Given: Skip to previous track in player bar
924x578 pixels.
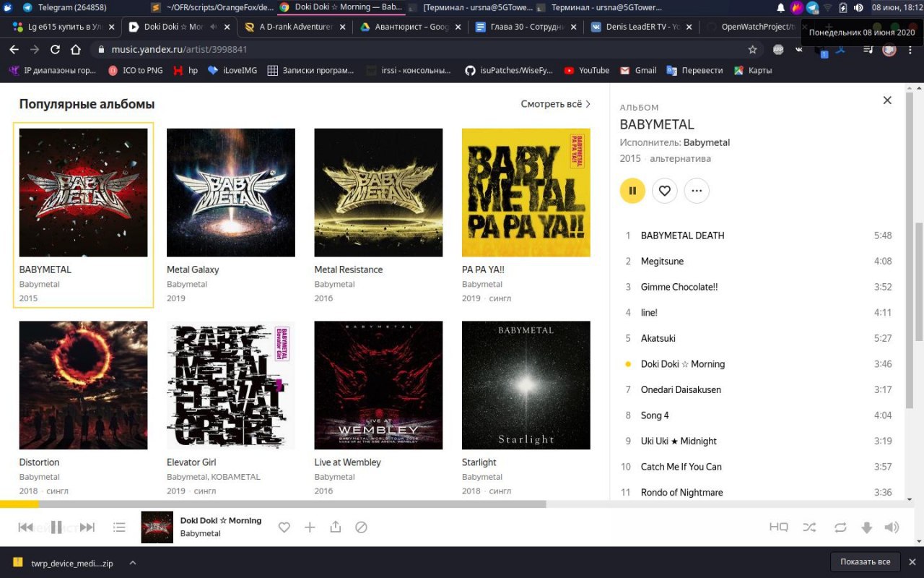Looking at the screenshot, I should click(x=25, y=527).
